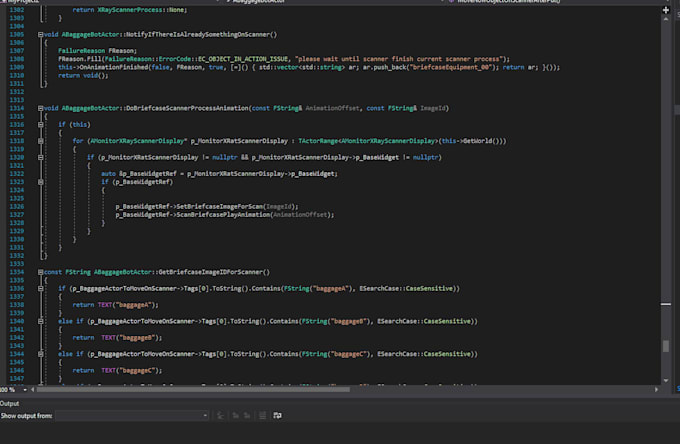Click the vertical scrollbar up arrow
Viewport: 680px width, 444px height.
[666, 20]
